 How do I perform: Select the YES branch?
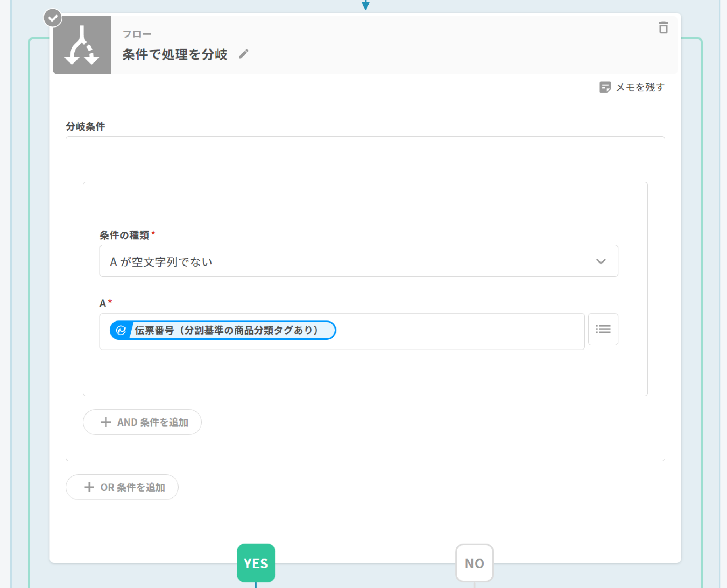(256, 563)
